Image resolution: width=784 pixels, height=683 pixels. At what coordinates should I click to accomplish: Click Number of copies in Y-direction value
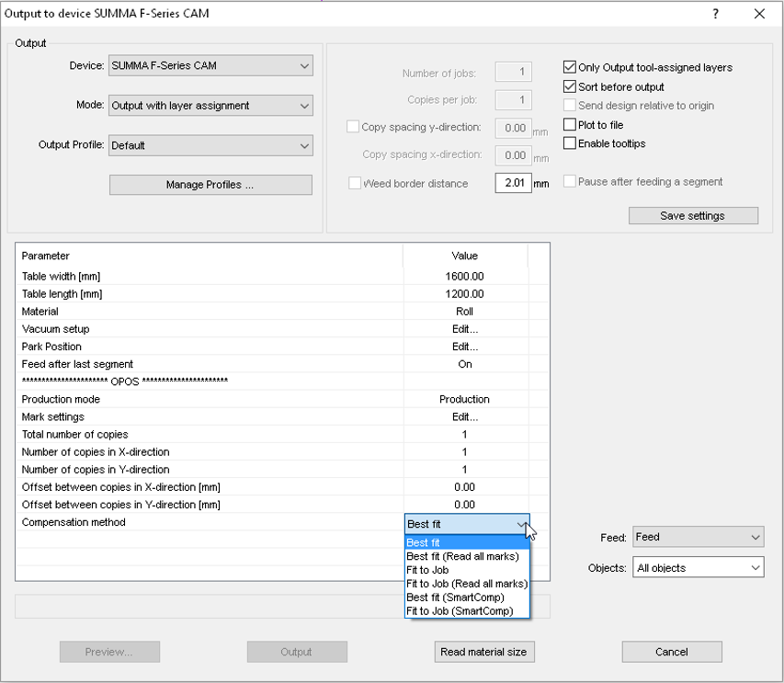click(x=464, y=470)
